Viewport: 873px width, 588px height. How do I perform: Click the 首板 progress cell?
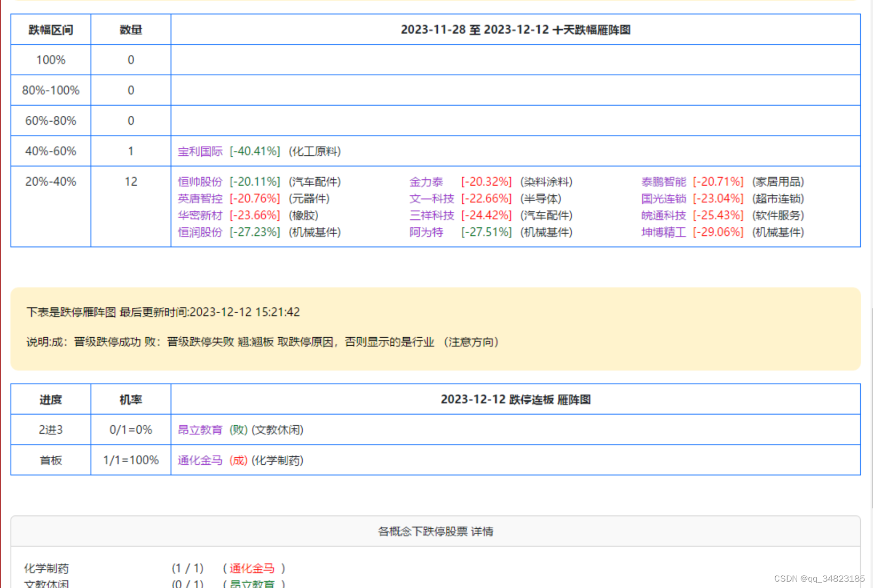(x=51, y=460)
